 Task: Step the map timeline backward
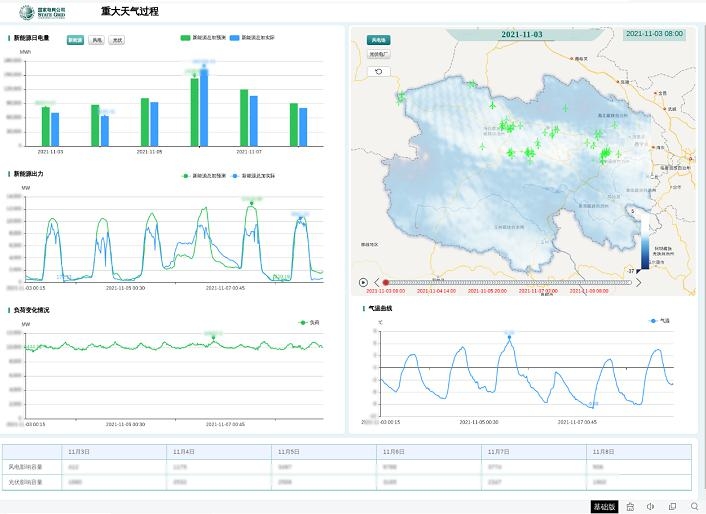pos(377,282)
